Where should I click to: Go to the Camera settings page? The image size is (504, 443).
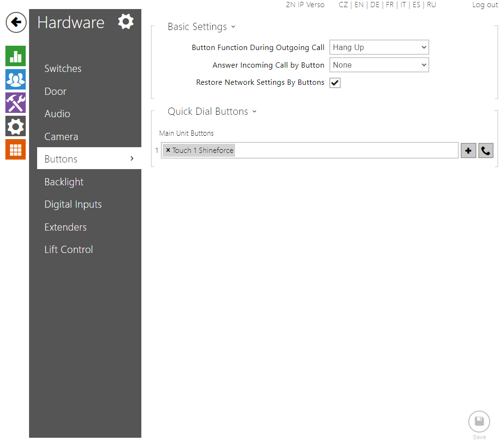[61, 137]
